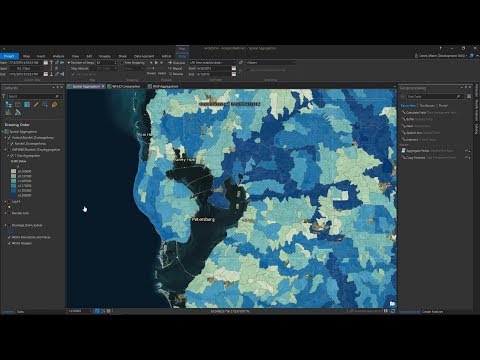This screenshot has width=480, height=360.
Task: Expand Drainage Basin Subset layer
Action: coord(5,225)
